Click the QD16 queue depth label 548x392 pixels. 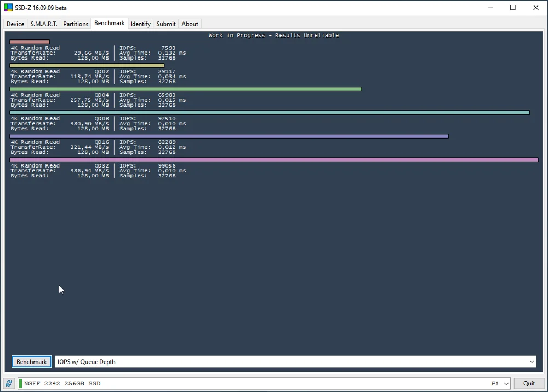102,142
